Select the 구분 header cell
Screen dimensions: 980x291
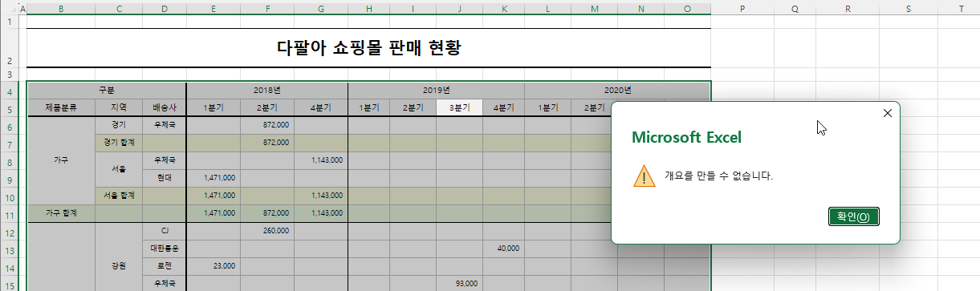[107, 91]
